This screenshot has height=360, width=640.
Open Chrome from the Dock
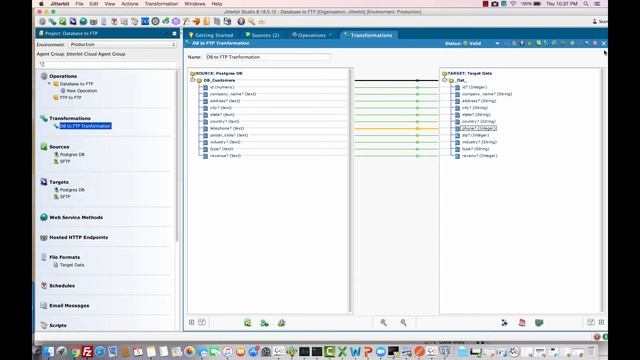coord(75,351)
